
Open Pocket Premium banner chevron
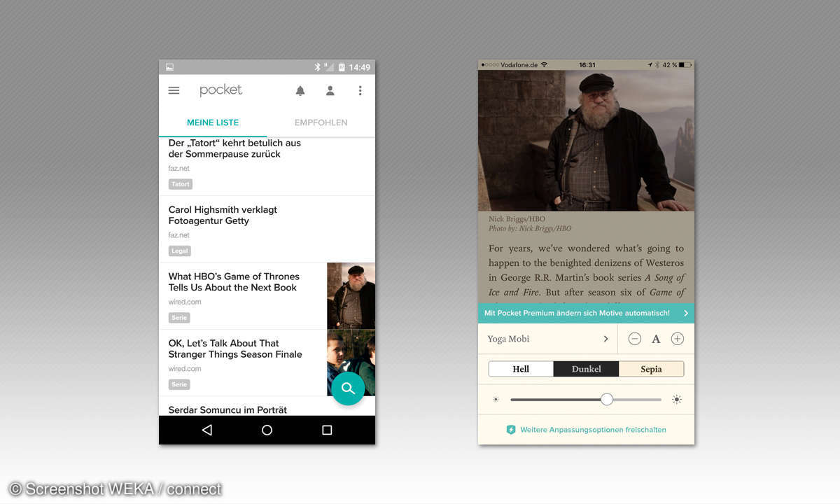[686, 314]
